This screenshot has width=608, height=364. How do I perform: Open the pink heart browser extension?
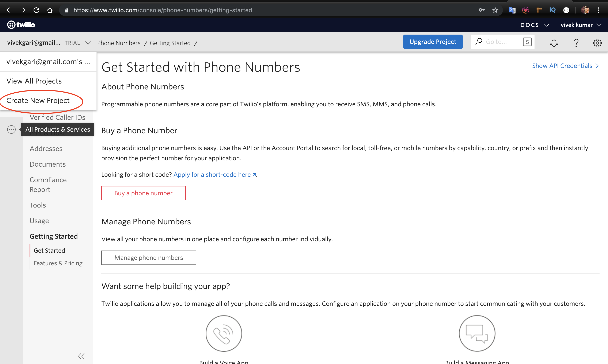[x=525, y=10]
